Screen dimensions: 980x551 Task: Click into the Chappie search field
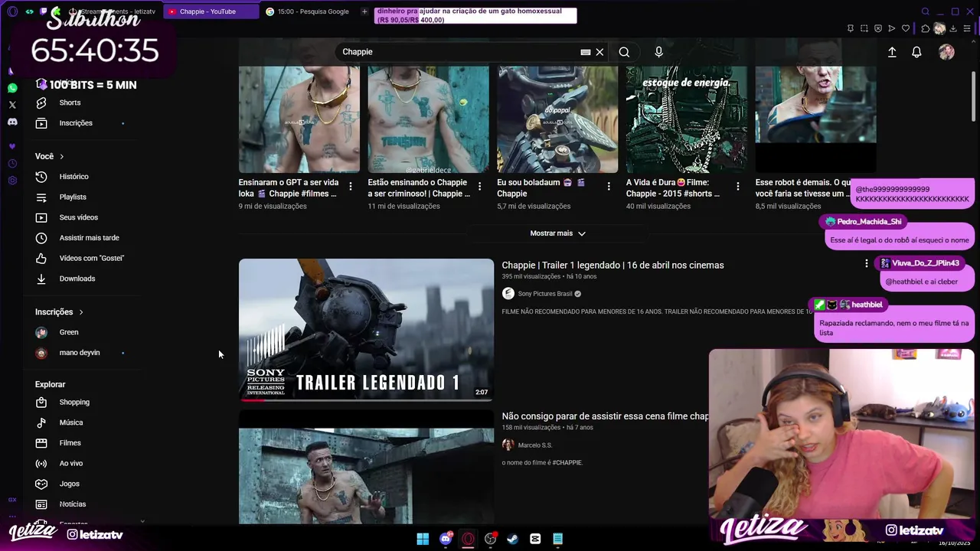tap(459, 52)
